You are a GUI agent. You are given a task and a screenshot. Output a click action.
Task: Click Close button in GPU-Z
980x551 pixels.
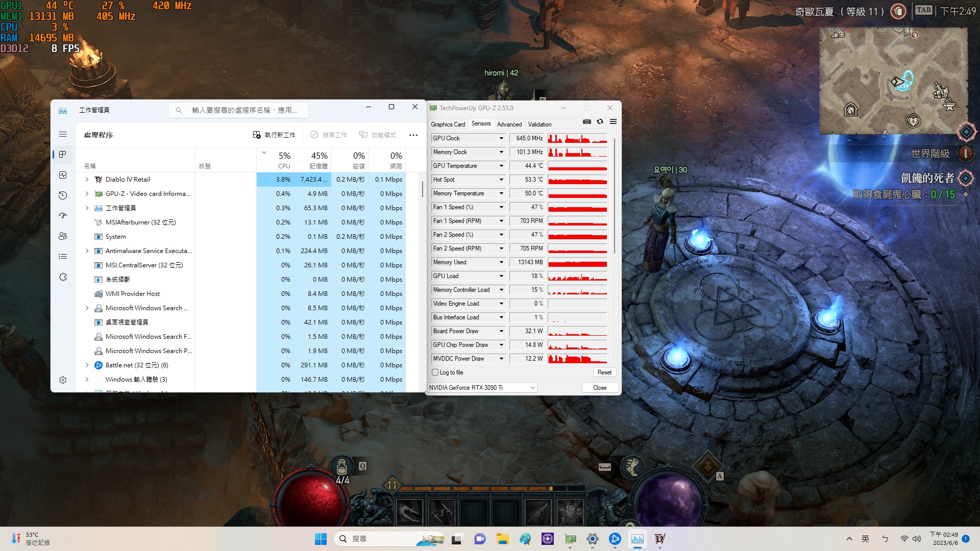tap(600, 388)
